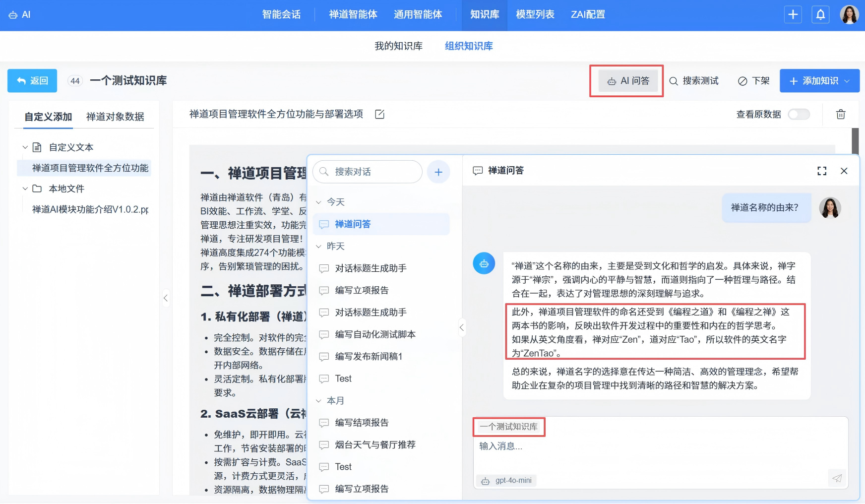Click the 返回 button

(32, 80)
